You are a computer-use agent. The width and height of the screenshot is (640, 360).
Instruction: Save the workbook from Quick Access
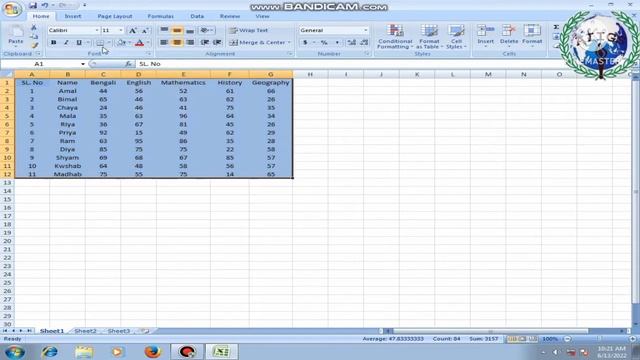33,5
